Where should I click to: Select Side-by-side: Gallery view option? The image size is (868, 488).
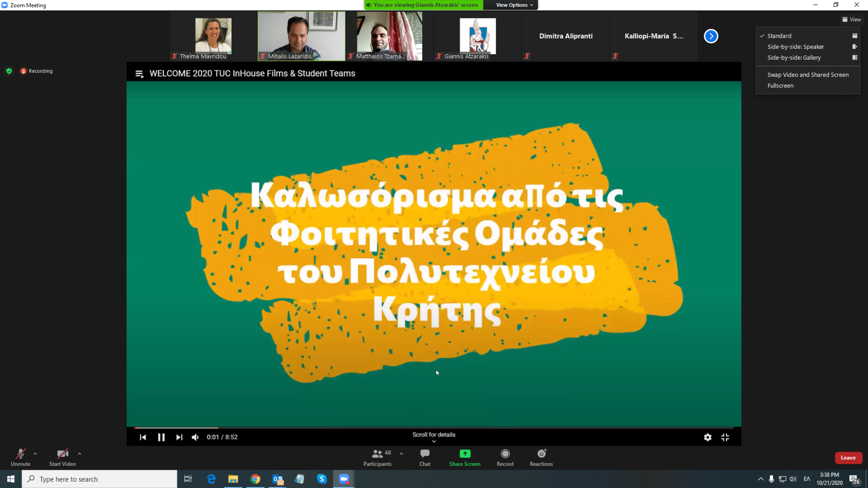[x=794, y=58]
